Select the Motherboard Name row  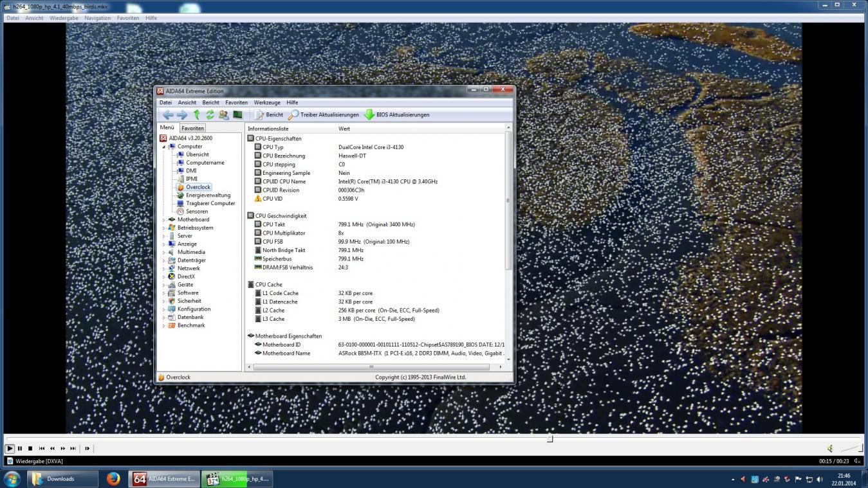[x=375, y=353]
